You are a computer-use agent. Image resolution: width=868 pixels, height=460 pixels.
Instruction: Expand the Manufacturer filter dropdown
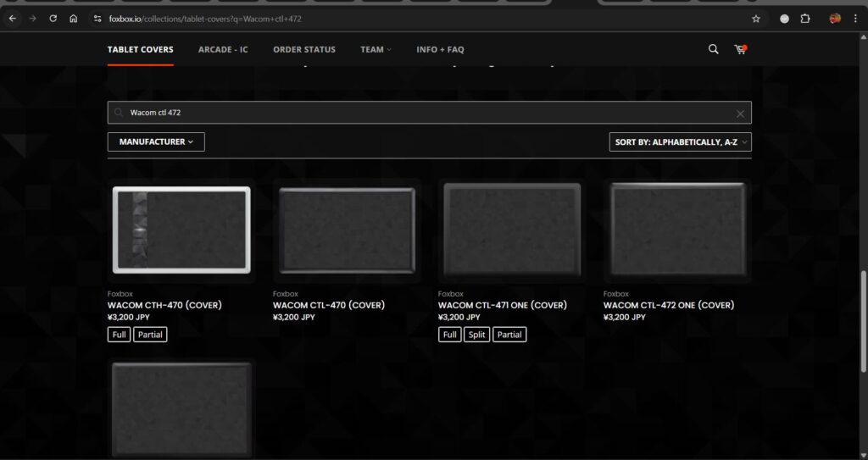(x=156, y=141)
